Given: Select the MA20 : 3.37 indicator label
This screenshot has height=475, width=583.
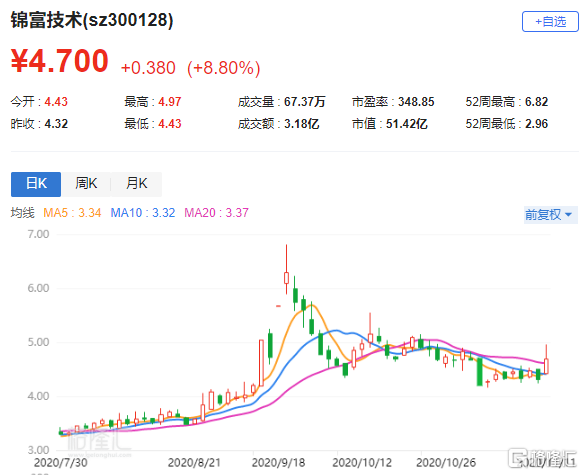Looking at the screenshot, I should pyautogui.click(x=216, y=213).
